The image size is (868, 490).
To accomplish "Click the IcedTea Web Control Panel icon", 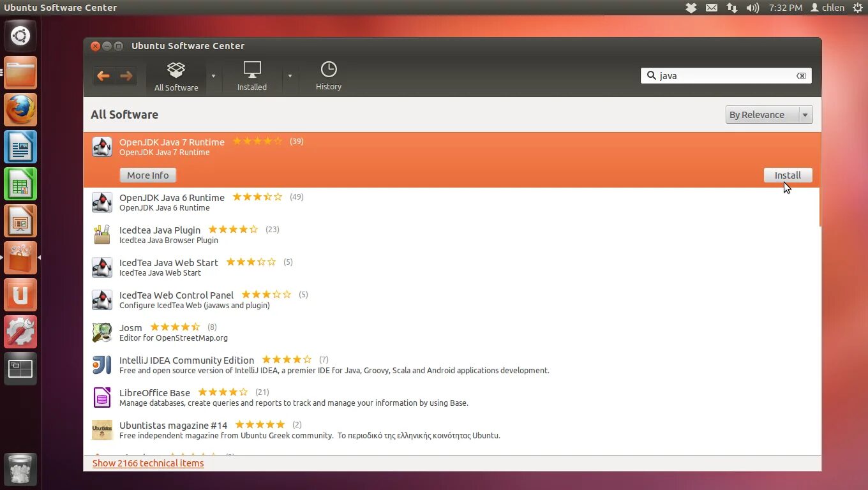I will [x=102, y=300].
